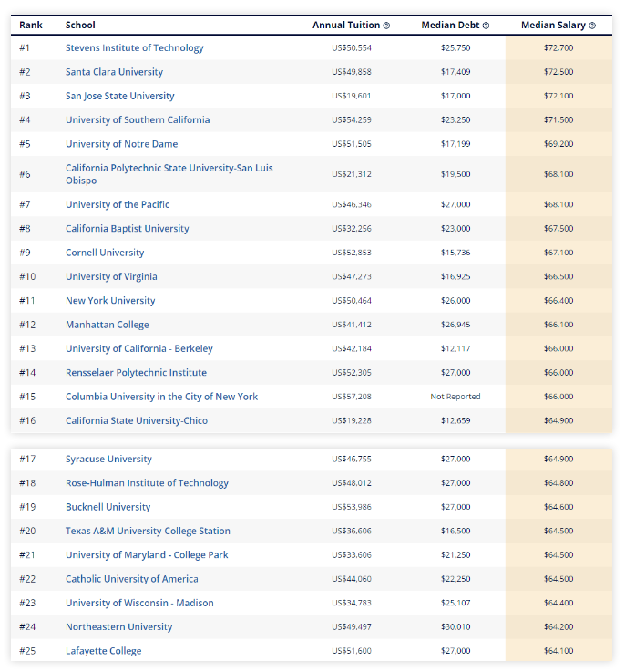The width and height of the screenshot is (625, 672).
Task: Select median salary $72,700
Action: 558,48
